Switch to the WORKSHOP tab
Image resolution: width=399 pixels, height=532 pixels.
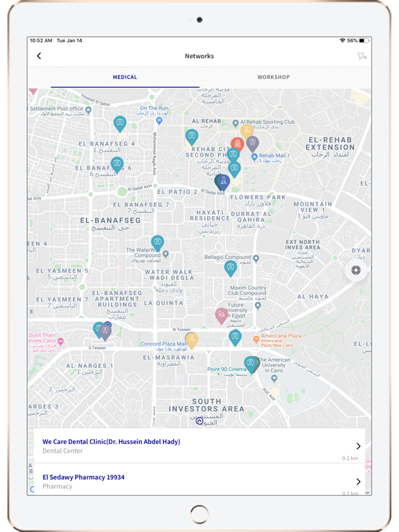[x=274, y=78]
